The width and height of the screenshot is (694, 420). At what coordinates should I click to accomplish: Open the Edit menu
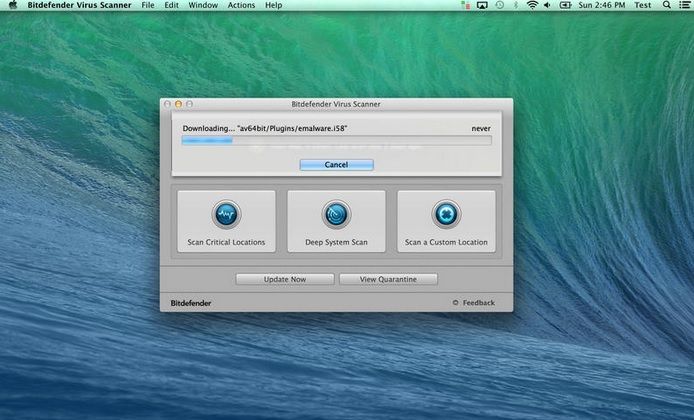(171, 5)
